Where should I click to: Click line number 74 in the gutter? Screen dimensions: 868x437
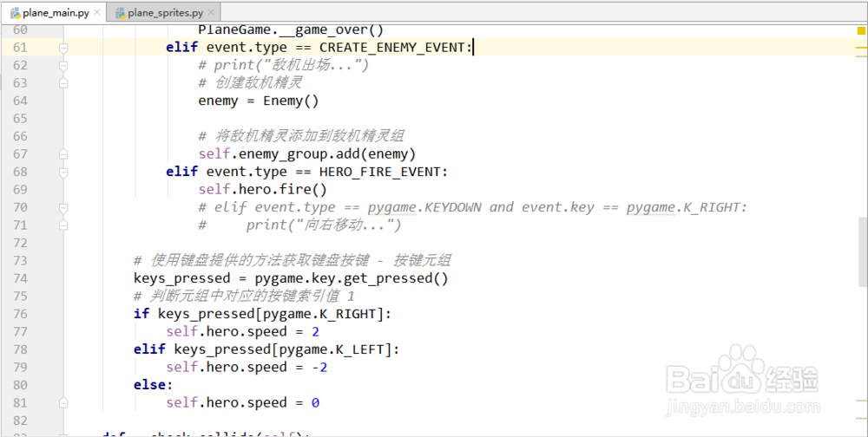point(21,278)
